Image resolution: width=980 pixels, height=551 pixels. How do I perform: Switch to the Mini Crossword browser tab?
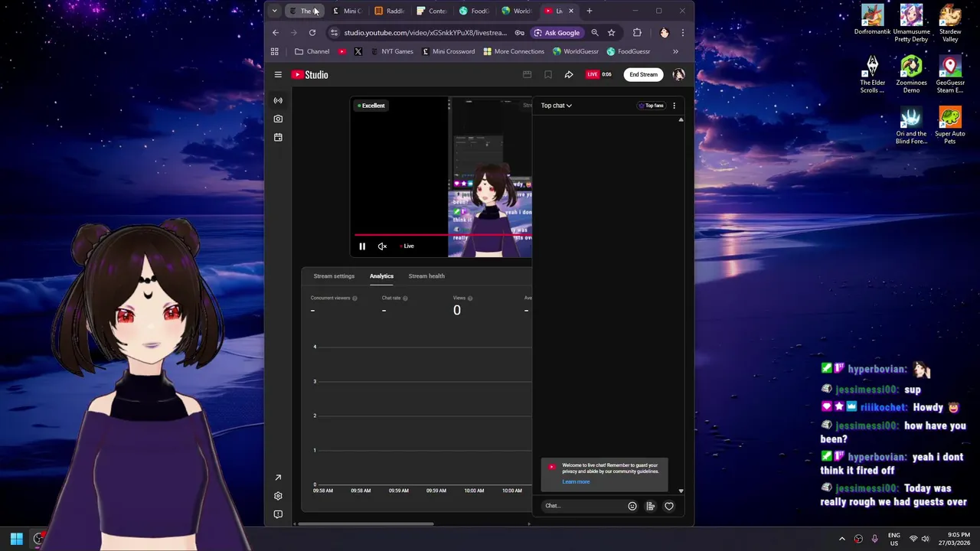(347, 11)
